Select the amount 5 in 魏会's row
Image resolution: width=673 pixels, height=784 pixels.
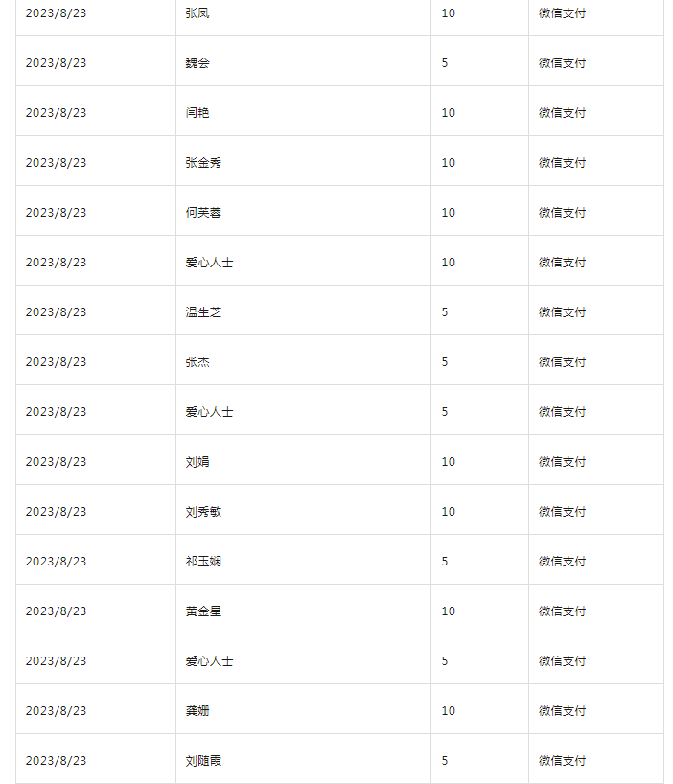pos(445,63)
